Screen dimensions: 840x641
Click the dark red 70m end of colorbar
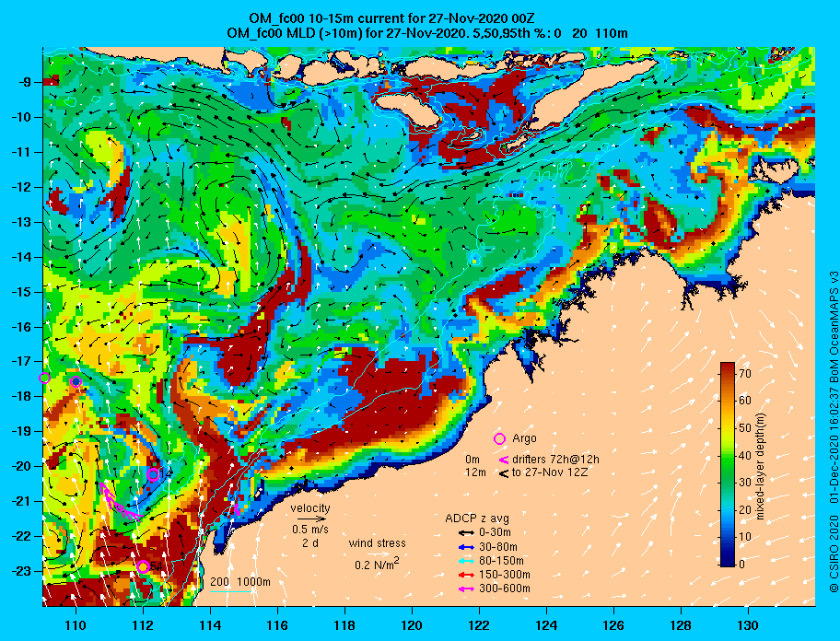[727, 368]
